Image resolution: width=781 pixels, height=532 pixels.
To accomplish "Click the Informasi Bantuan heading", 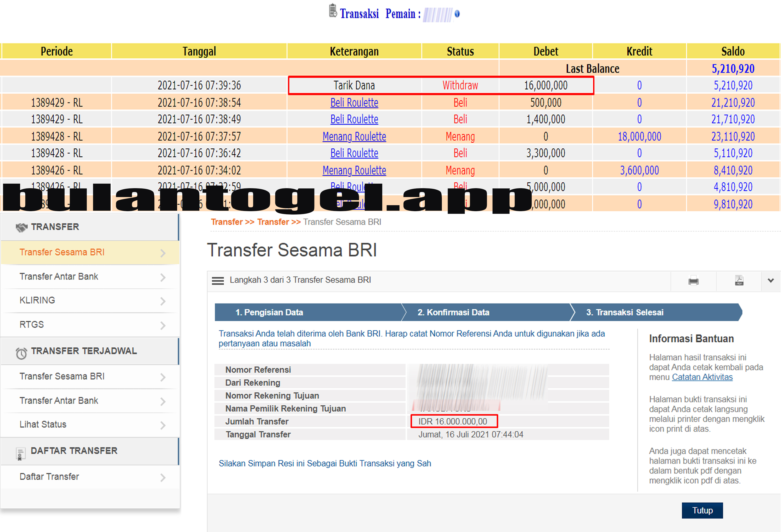I will pos(691,339).
